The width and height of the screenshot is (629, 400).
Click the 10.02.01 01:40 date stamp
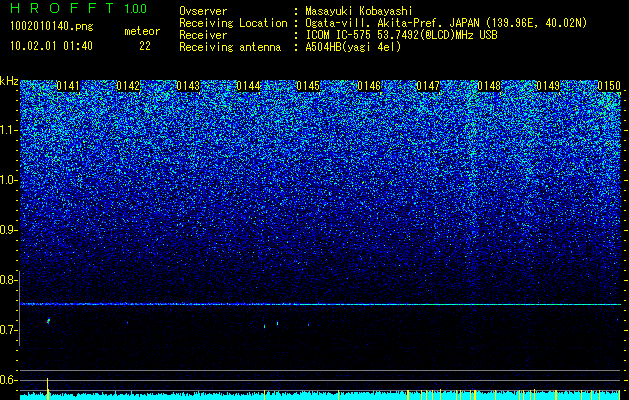(x=51, y=46)
